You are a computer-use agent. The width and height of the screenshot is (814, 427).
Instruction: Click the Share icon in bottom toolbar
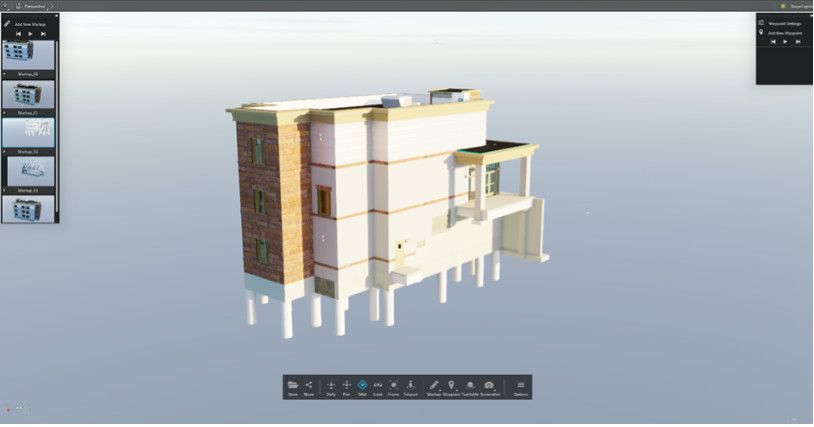(308, 385)
